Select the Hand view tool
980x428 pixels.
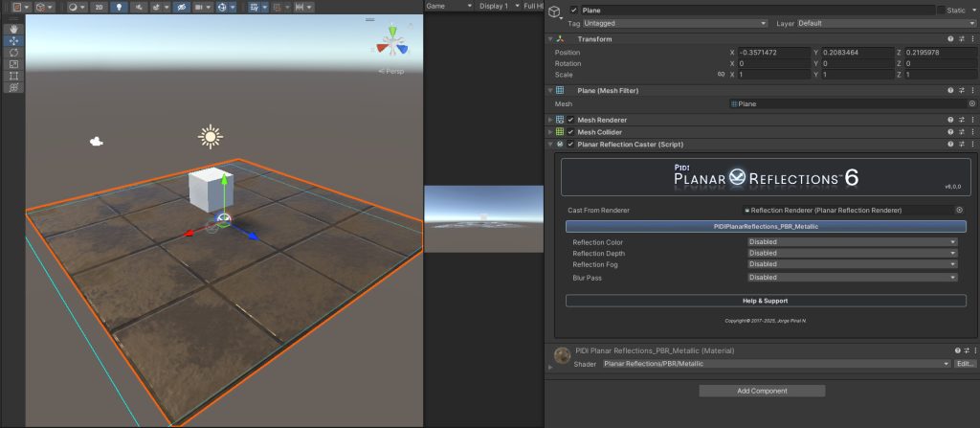13,30
